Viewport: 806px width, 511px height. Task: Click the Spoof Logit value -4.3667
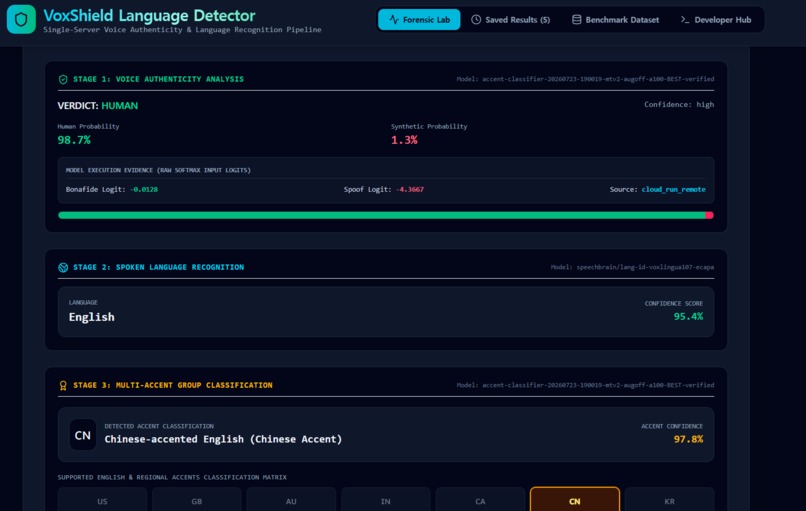(410, 189)
